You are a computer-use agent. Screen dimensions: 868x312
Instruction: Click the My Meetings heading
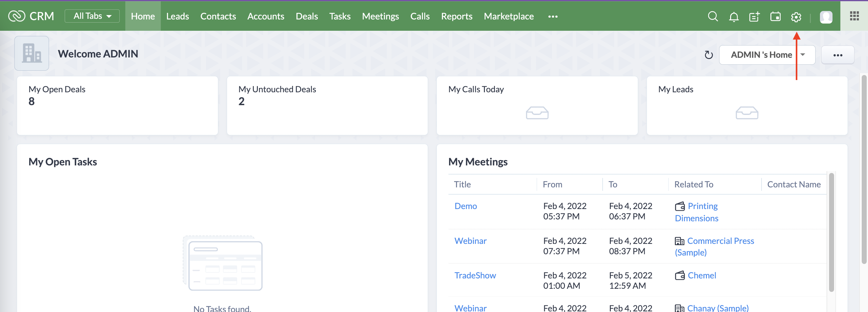(x=477, y=162)
